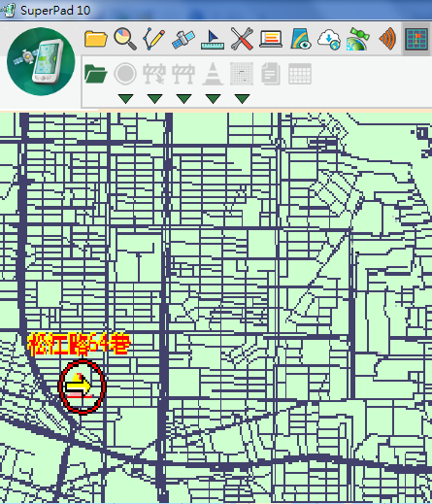Expand the third green triangle dropdown

pyautogui.click(x=183, y=99)
